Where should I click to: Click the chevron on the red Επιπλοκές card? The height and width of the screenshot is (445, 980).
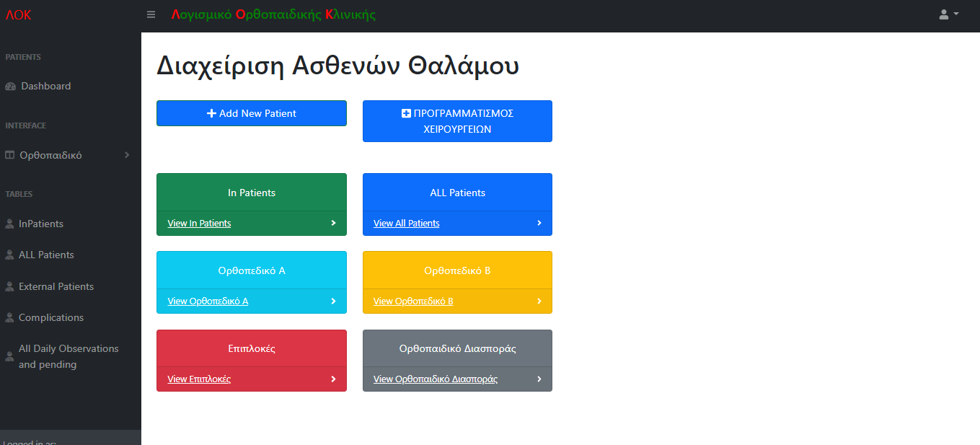point(333,379)
